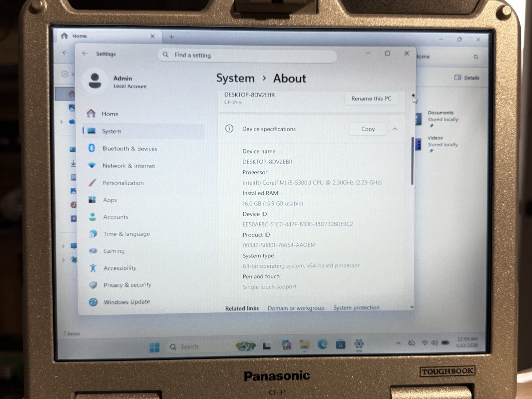Viewport: 532px width, 399px height.
Task: Click File Explorer back arrow
Action: [x=65, y=53]
